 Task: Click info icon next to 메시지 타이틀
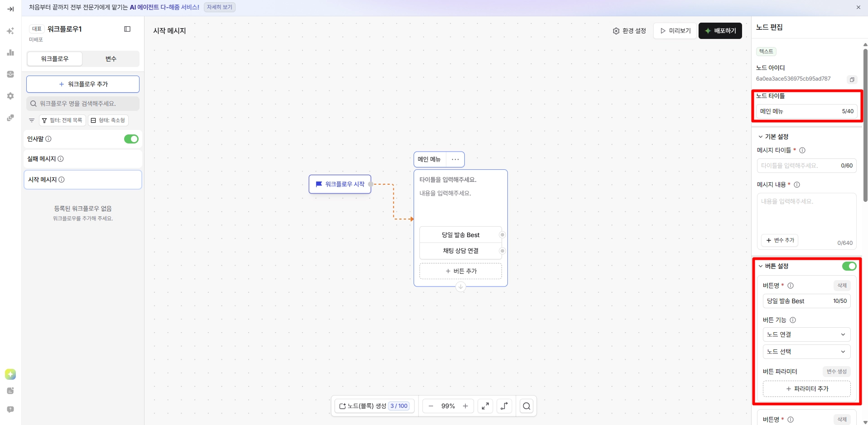pos(802,150)
